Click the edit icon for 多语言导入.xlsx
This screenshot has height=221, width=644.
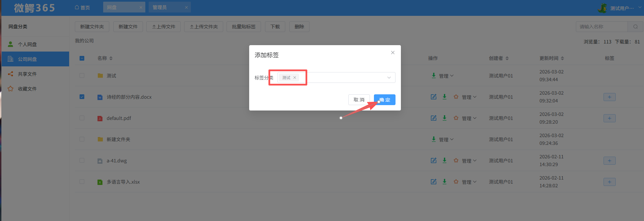click(x=434, y=182)
